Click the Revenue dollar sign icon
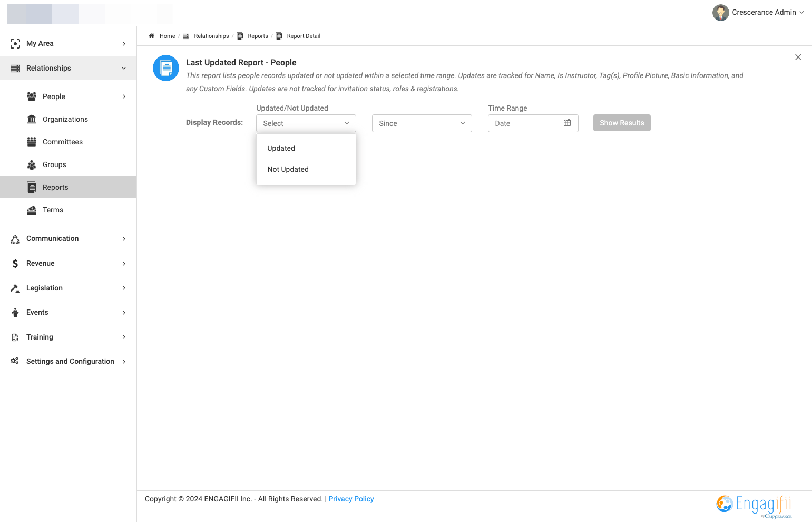 pos(15,264)
